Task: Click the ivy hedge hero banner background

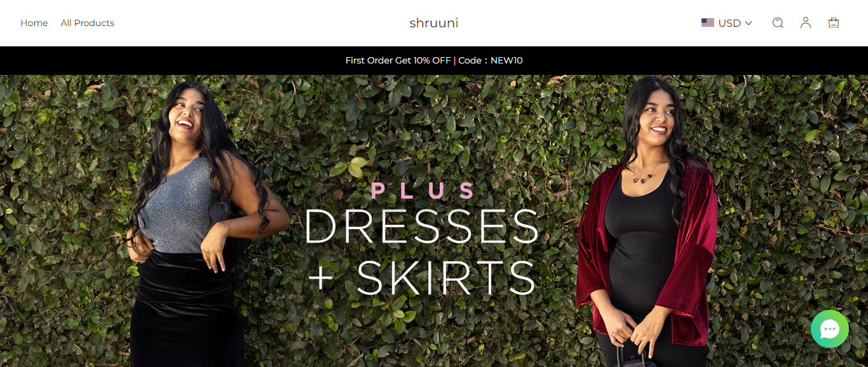Action: pyautogui.click(x=434, y=127)
